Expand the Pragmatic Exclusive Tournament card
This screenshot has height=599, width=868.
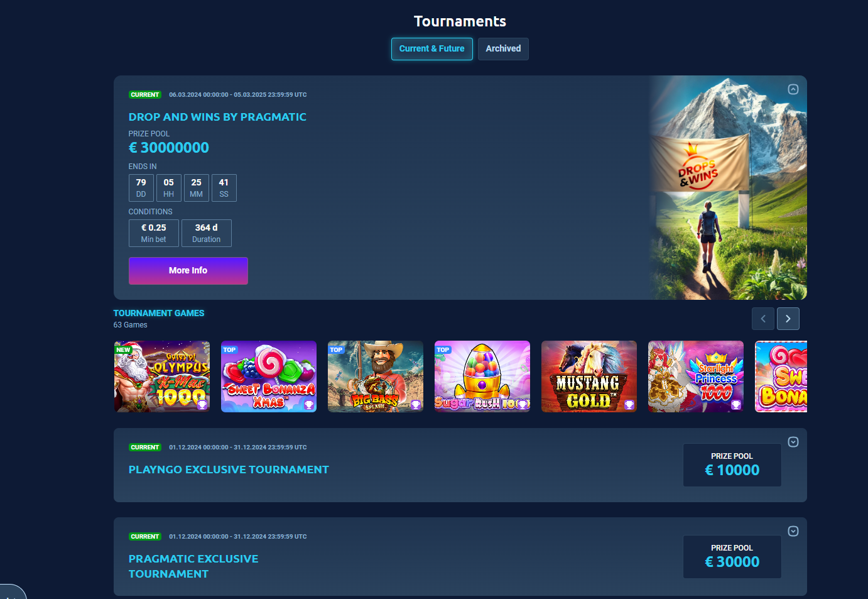[x=793, y=531]
